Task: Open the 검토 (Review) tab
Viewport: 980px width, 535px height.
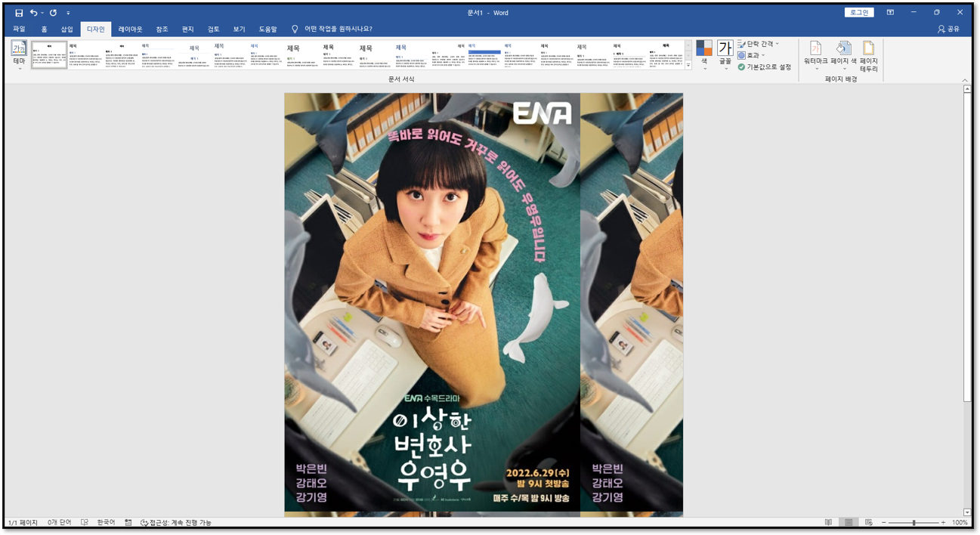Action: point(213,29)
